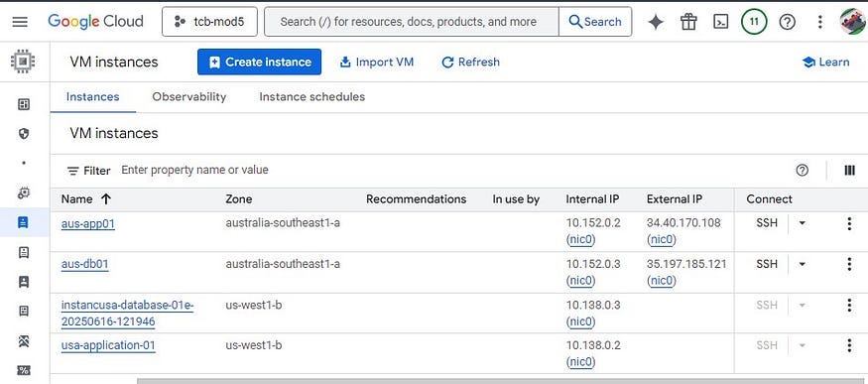The width and height of the screenshot is (868, 384).
Task: Open the sidebar sole-tenant nodes icon
Action: [23, 282]
